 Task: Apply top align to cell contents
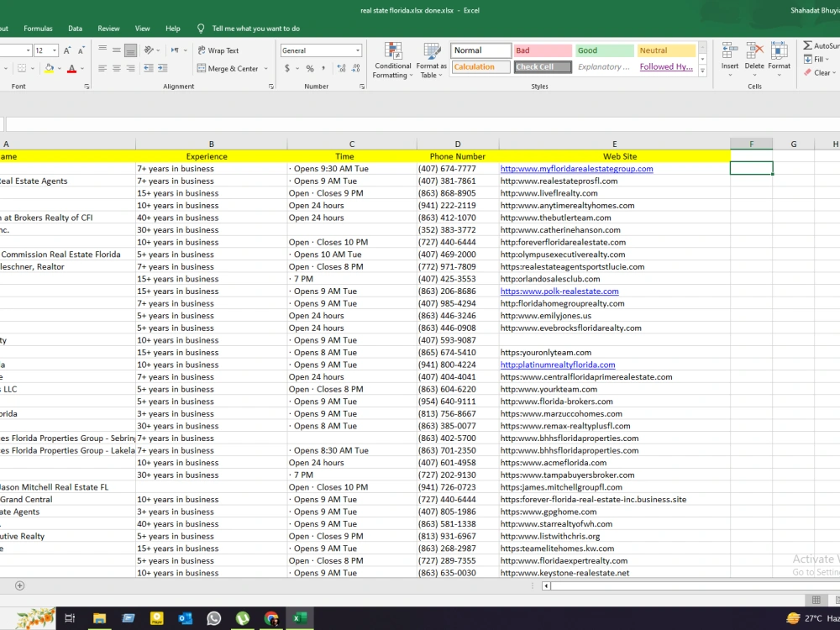[x=102, y=50]
